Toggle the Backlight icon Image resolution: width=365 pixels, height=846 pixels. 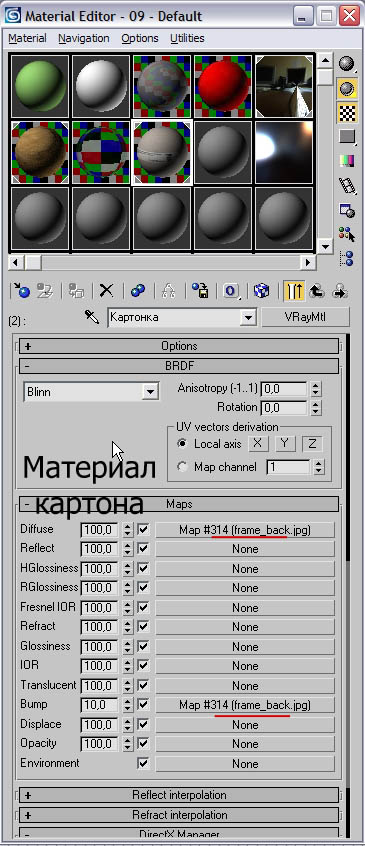point(347,88)
